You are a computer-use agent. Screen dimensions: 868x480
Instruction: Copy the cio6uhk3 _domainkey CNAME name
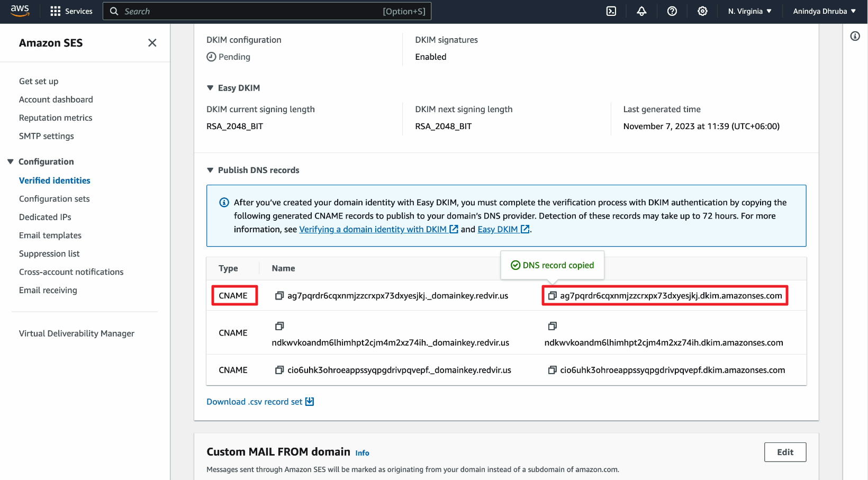point(279,370)
